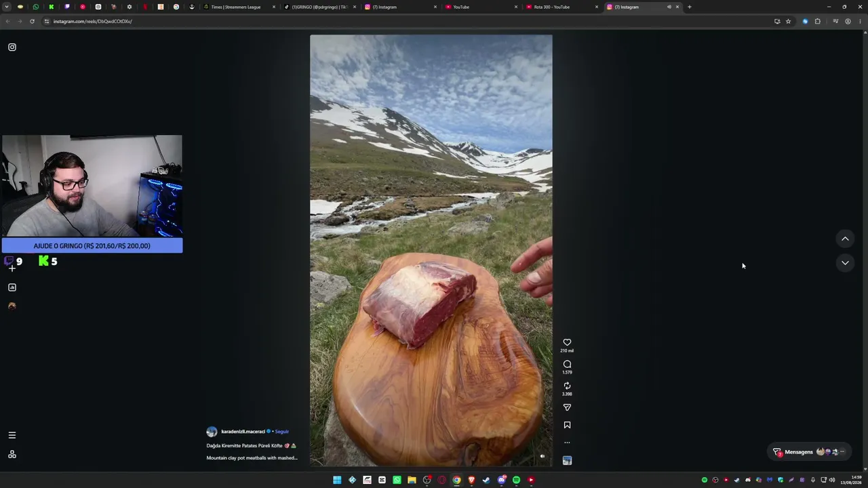Click the Instagram logo in the sidebar

pyautogui.click(x=12, y=47)
